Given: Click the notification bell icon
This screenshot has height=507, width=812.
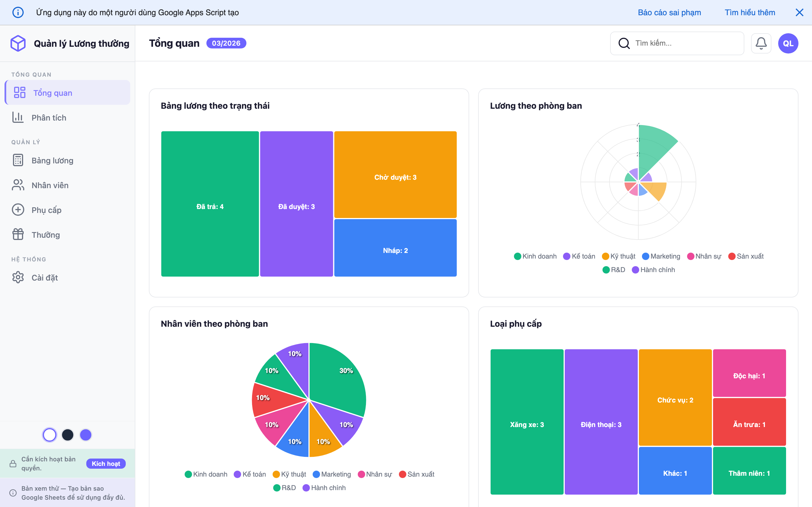Looking at the screenshot, I should click(x=761, y=43).
